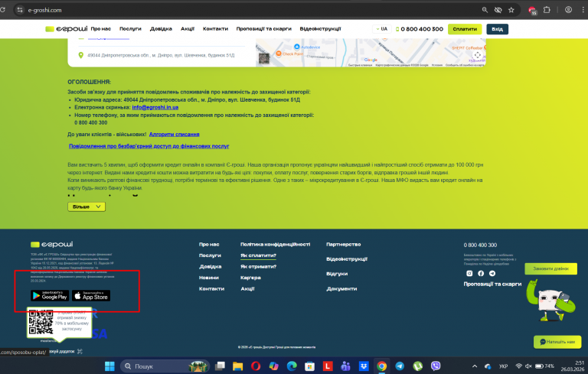
Task: Reload the page with the refresh icon
Action: pyautogui.click(x=2, y=10)
